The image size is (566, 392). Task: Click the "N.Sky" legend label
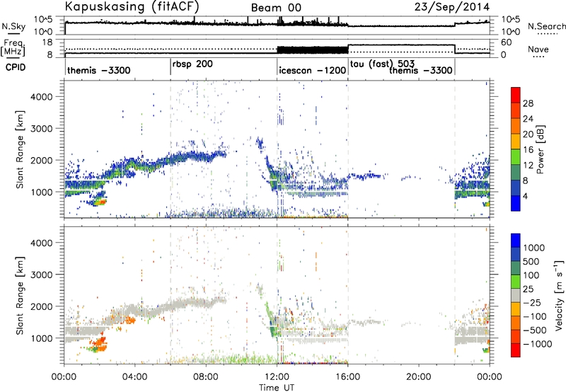click(13, 26)
